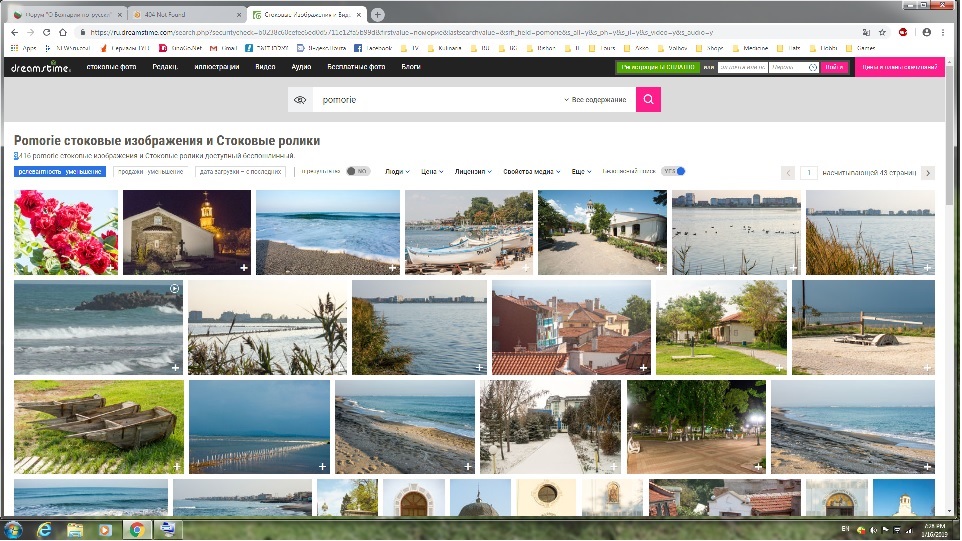This screenshot has width=962, height=541.
Task: Reload the page with browser refresh icon
Action: click(x=60, y=32)
